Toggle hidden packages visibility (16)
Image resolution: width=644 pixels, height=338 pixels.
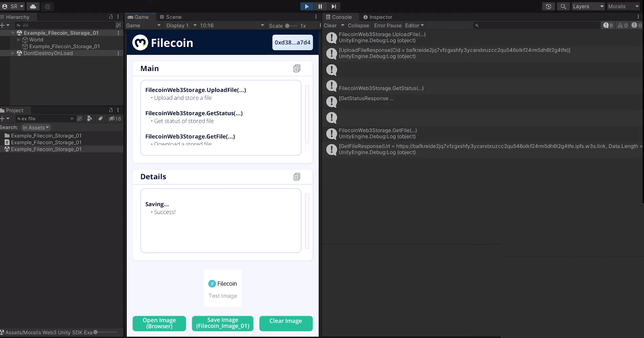[x=115, y=119]
